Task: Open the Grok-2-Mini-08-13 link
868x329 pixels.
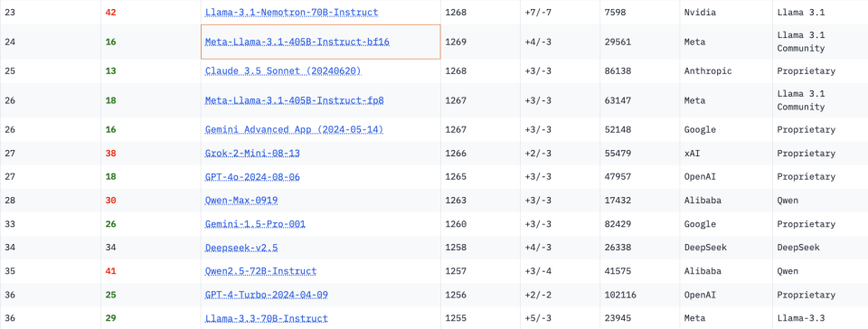Action: coord(252,153)
